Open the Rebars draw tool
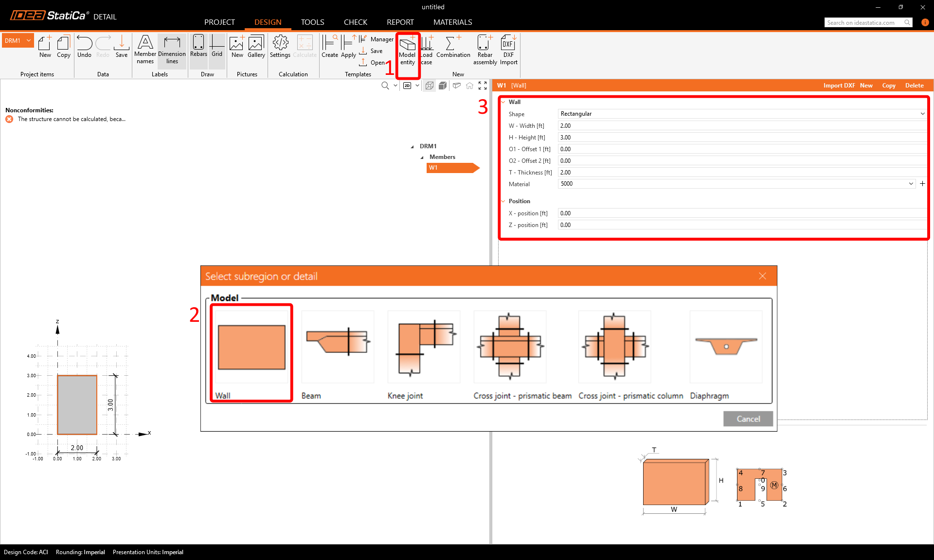The width and height of the screenshot is (934, 560). tap(198, 46)
